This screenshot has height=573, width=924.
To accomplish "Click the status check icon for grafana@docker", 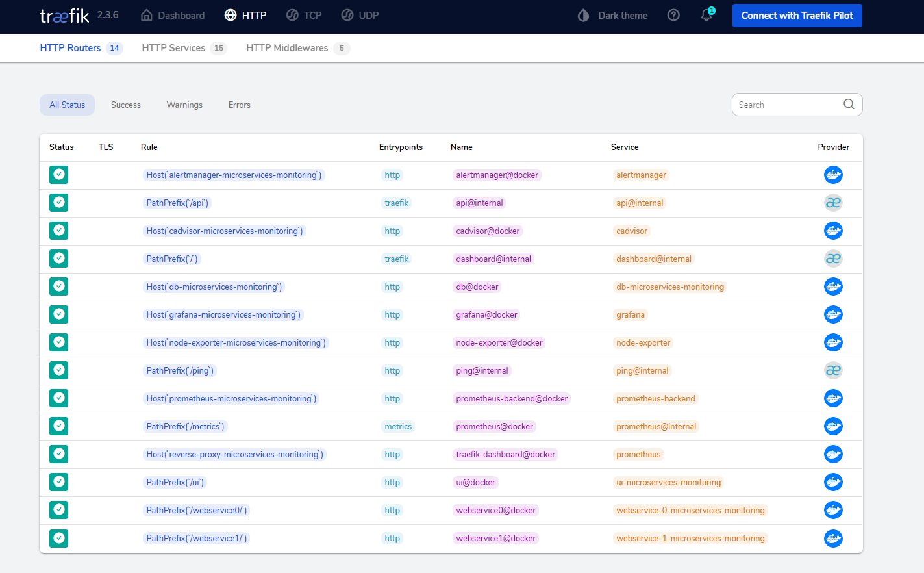I will [x=59, y=314].
